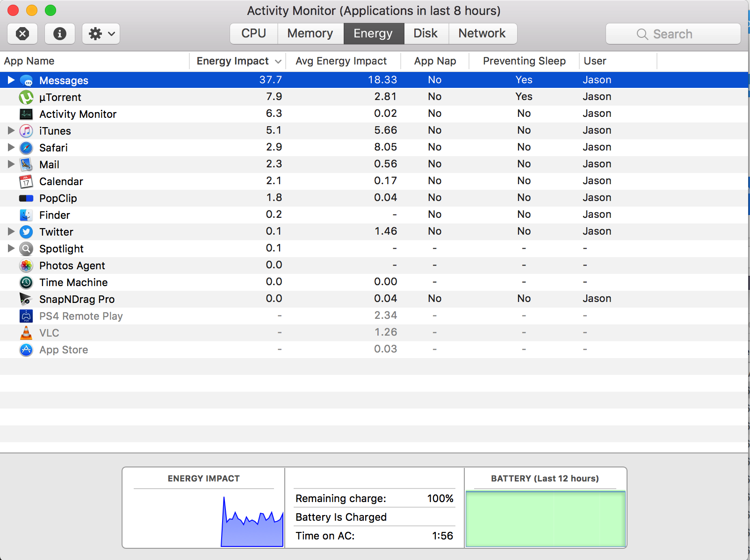The width and height of the screenshot is (750, 560).
Task: Expand the iTunes process group
Action: 11,130
